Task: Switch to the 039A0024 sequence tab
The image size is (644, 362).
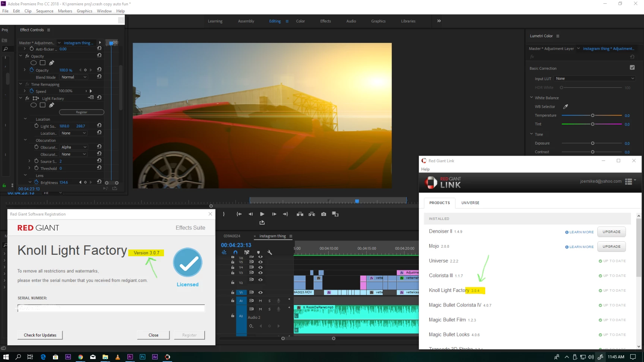Action: [232, 236]
